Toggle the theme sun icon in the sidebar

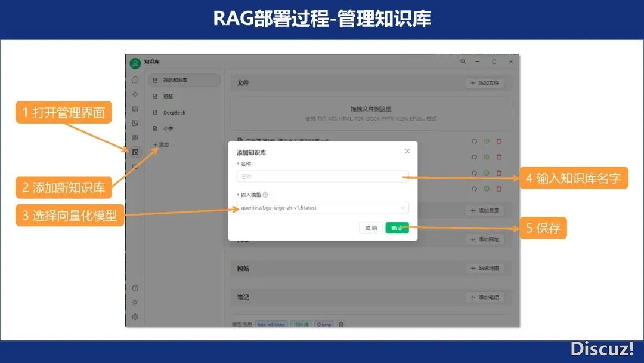pos(135,302)
